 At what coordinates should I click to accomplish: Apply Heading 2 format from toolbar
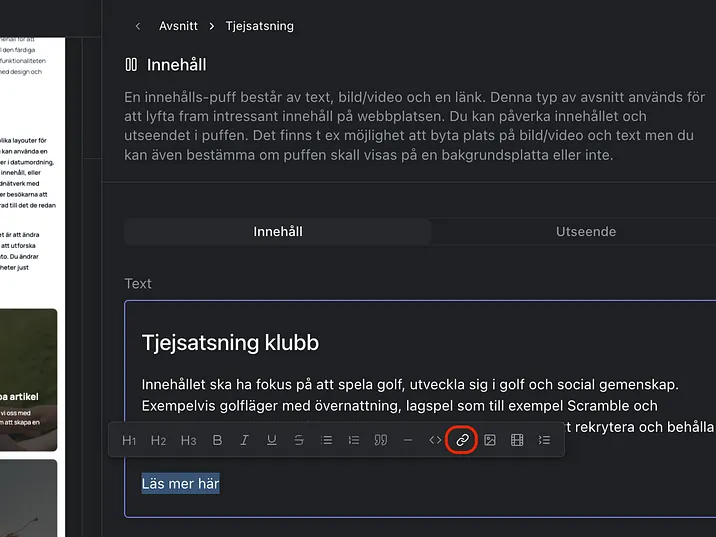click(158, 440)
